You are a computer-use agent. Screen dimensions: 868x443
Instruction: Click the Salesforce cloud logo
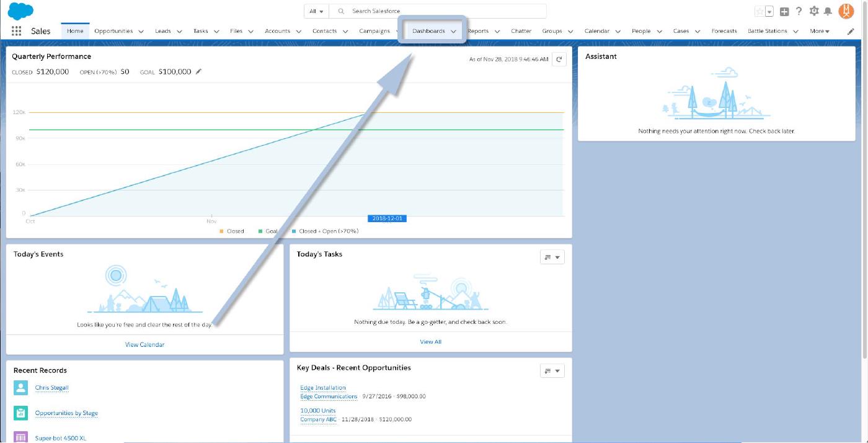[20, 11]
